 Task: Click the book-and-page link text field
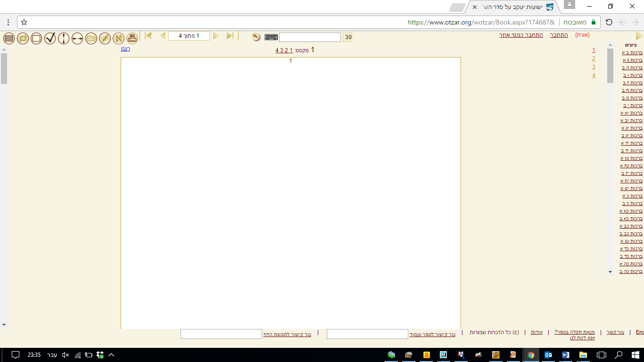[x=367, y=334]
